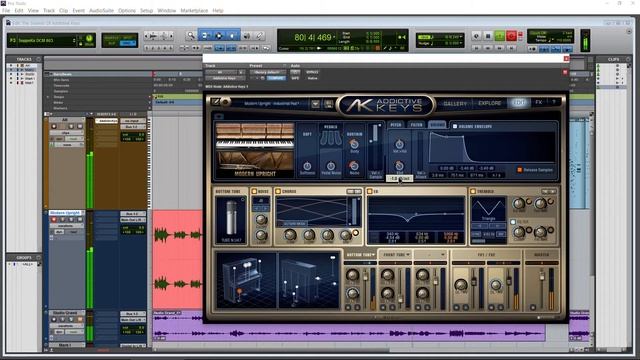Select the Trim tool in Pro Tools toolbar
The width and height of the screenshot is (640, 360).
tap(205, 36)
